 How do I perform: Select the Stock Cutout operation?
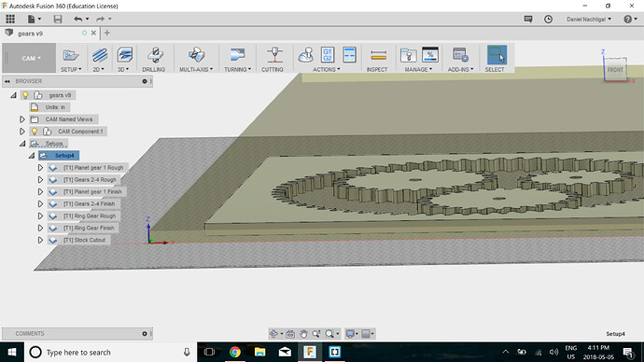click(x=84, y=240)
